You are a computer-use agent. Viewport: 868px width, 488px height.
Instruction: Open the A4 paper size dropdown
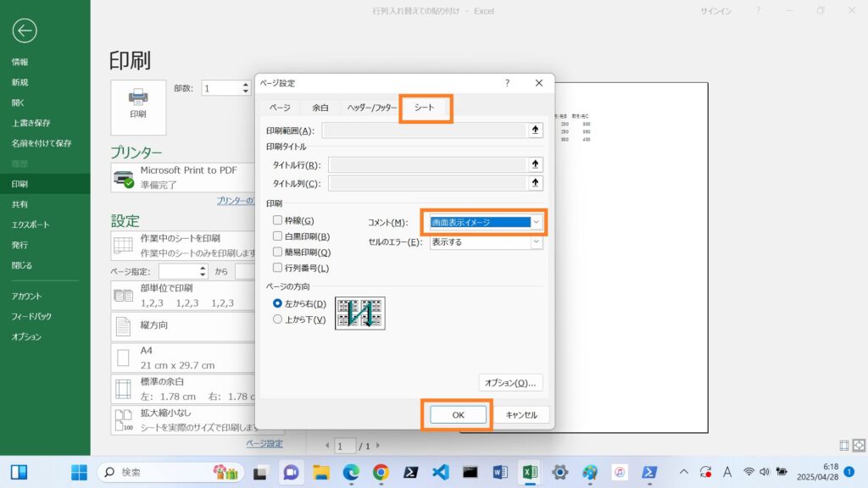point(183,358)
